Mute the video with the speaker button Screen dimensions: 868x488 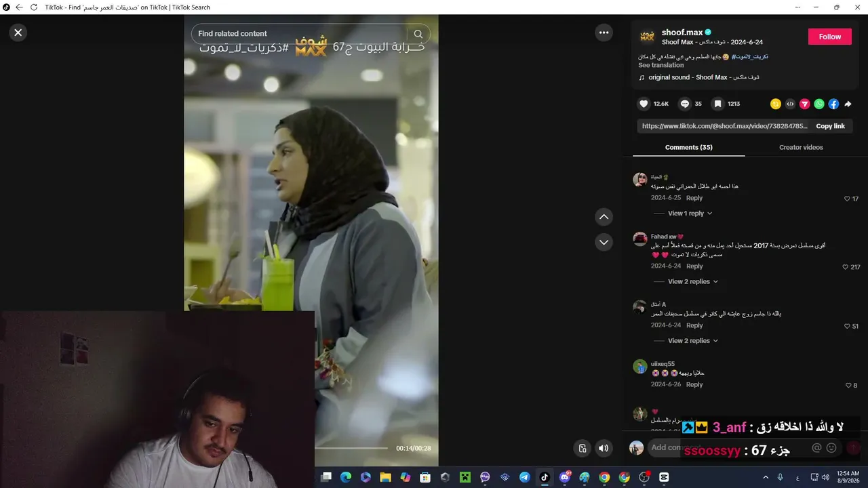click(x=604, y=448)
